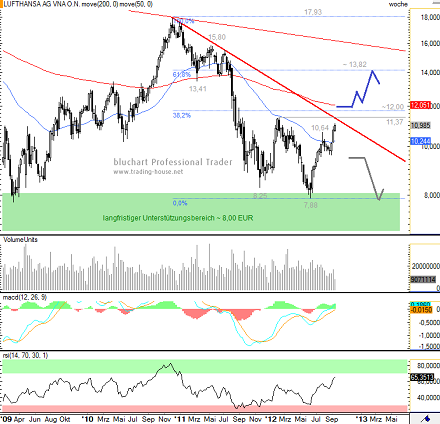Click 'langfristiger Unterstützungsbereich ~ 8,00 EUR' text
The height and width of the screenshot is (424, 440).
tap(178, 218)
